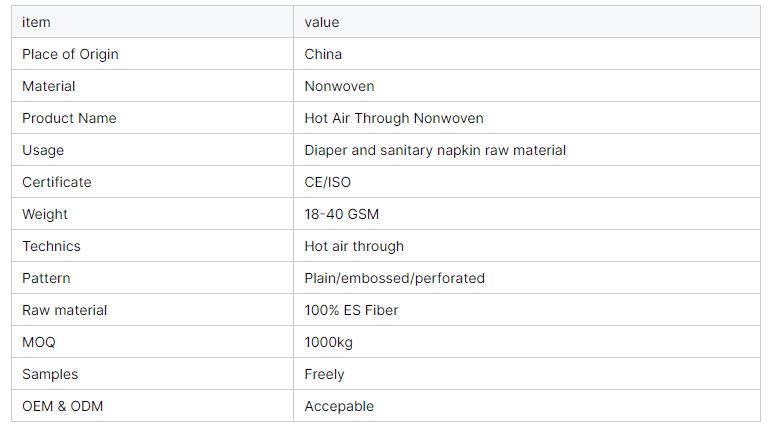Select the 'Raw material' label cell
The width and height of the screenshot is (769, 427).
65,310
